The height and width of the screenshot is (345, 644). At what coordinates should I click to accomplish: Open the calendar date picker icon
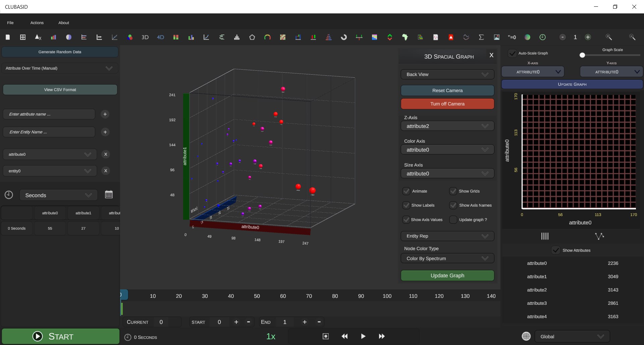point(109,195)
